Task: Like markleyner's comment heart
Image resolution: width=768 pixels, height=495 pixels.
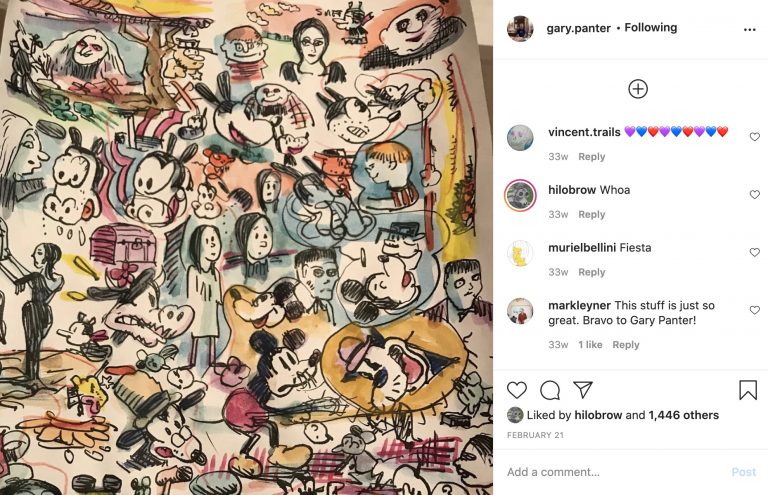Action: (755, 310)
